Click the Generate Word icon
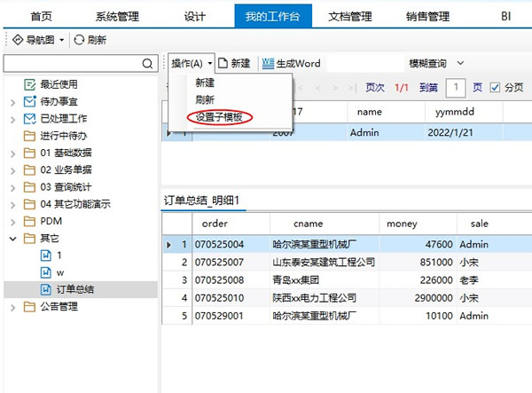 coord(267,64)
